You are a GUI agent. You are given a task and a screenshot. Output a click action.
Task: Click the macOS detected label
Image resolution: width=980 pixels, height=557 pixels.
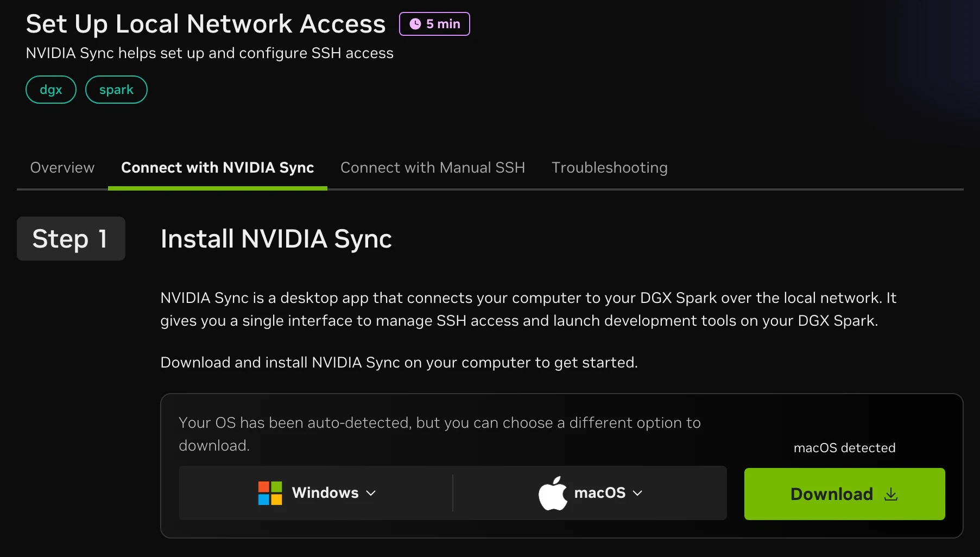click(844, 448)
